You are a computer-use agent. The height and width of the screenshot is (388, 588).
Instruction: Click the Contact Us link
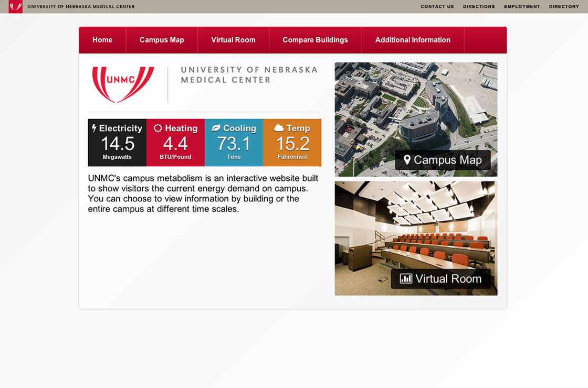pyautogui.click(x=437, y=7)
